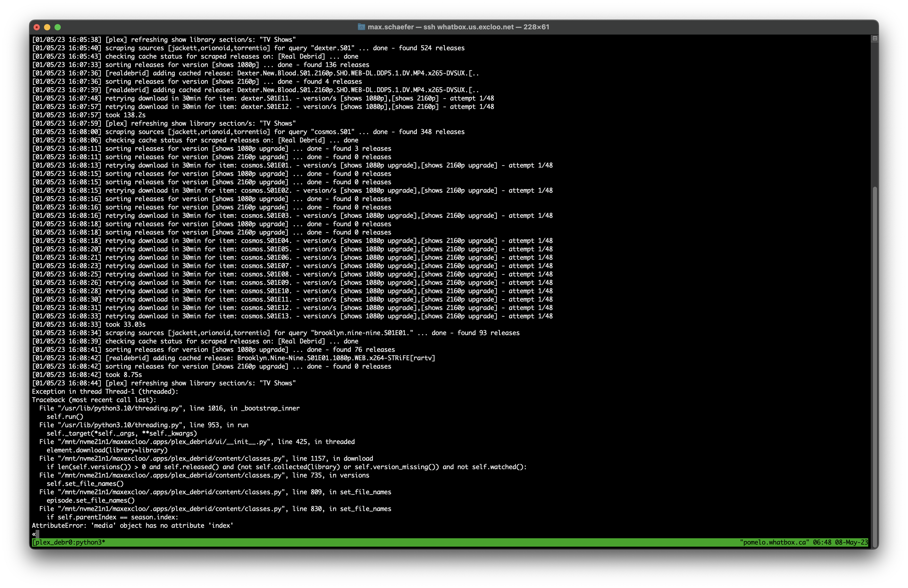This screenshot has width=908, height=588.
Task: Minimize the terminal window with the yellow button
Action: (47, 27)
